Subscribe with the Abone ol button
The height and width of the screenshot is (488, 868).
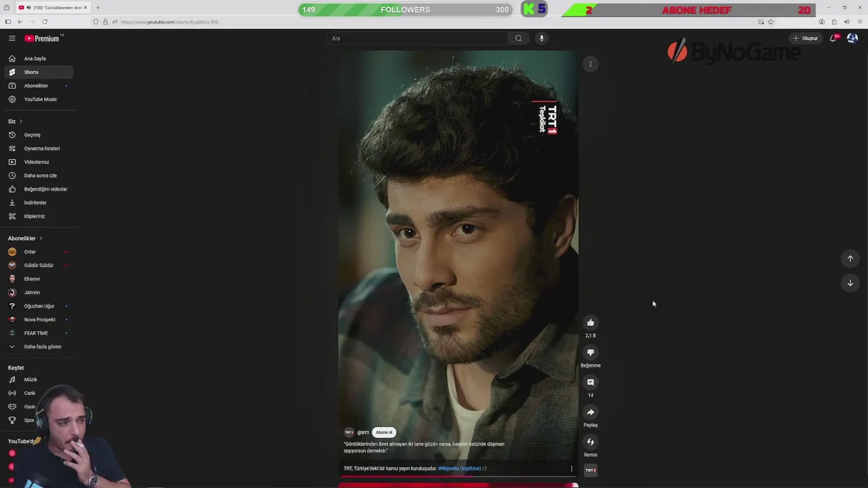click(384, 432)
